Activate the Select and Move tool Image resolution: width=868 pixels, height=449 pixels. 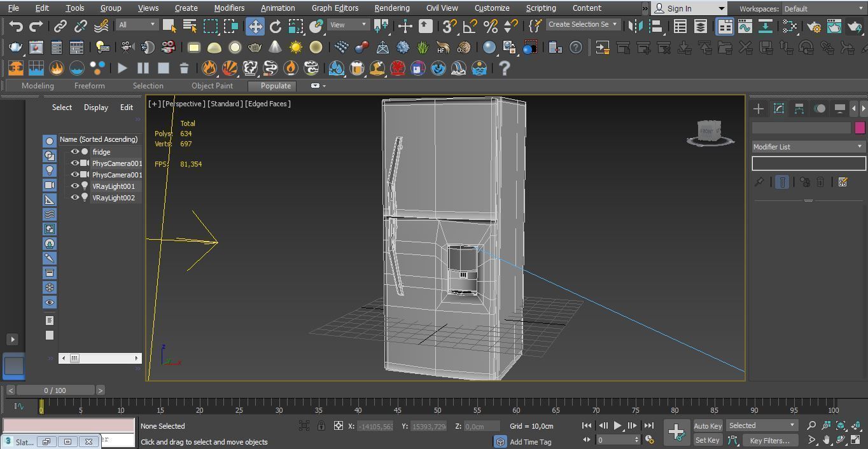[x=255, y=26]
